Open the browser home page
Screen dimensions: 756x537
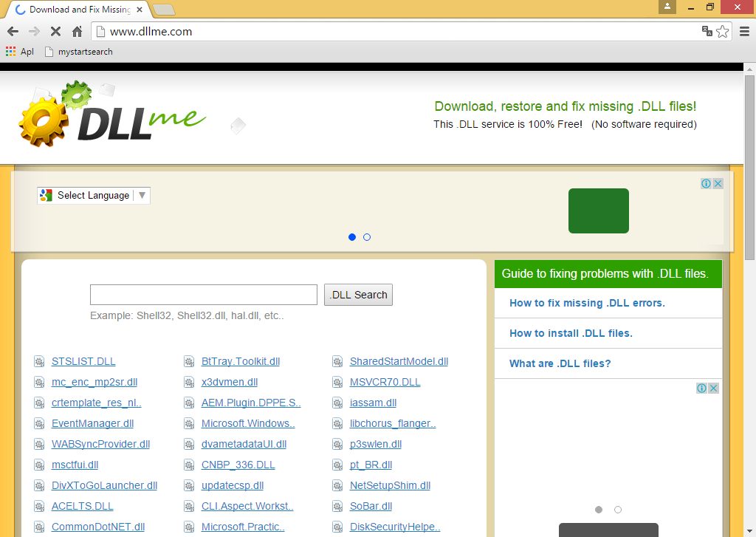(77, 32)
